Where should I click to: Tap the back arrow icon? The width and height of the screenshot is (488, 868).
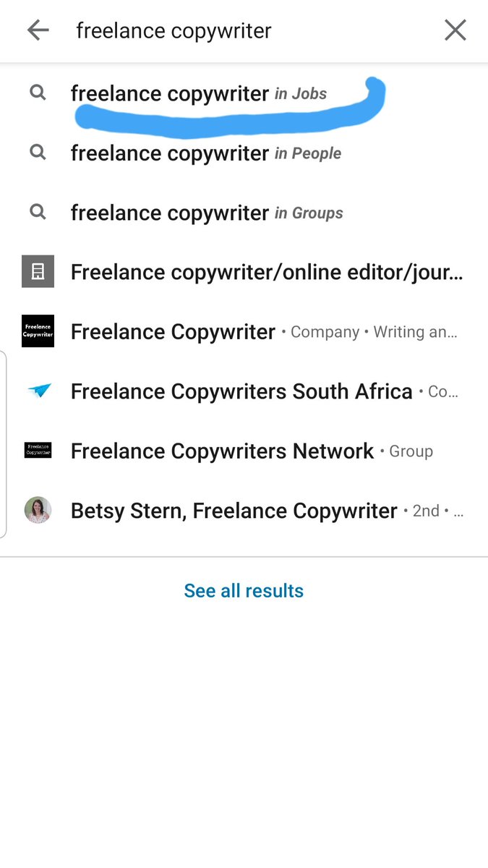[x=38, y=30]
